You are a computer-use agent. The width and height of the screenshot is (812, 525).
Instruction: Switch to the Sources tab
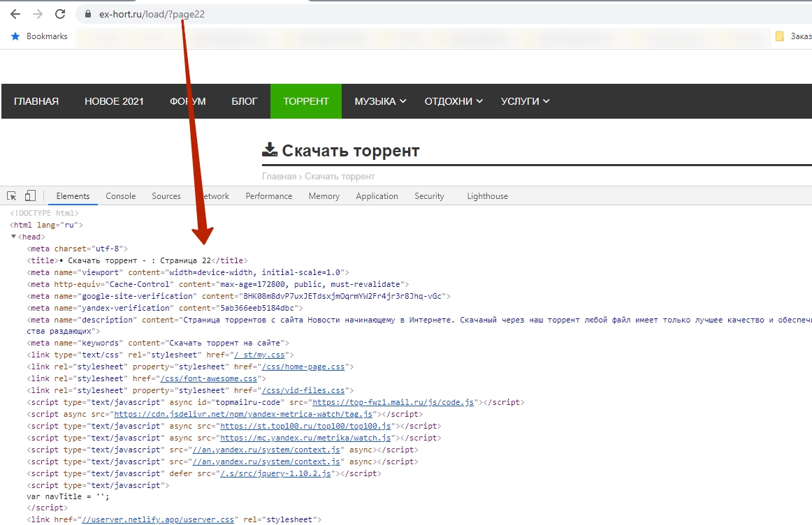coord(166,196)
